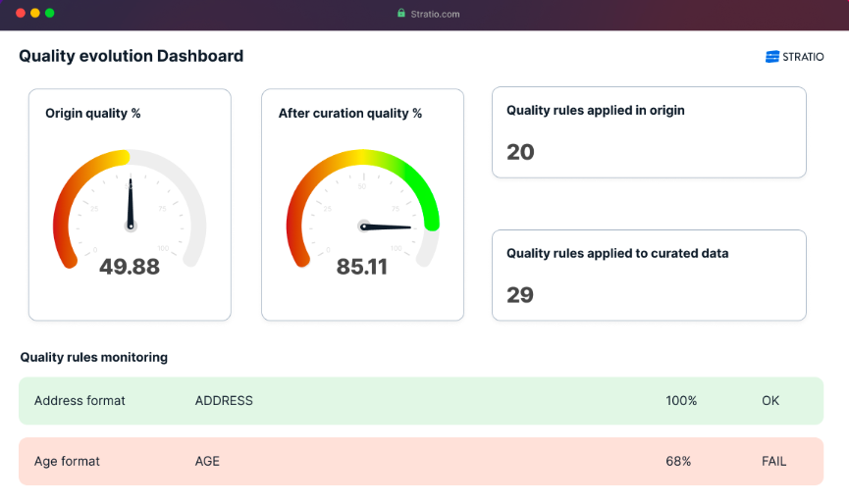Click the 68% score in Age row
Screen dimensions: 849x504
[x=680, y=461]
